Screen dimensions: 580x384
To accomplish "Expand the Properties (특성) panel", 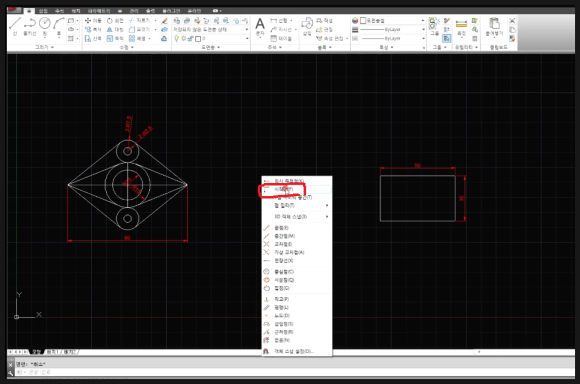I will coord(387,47).
